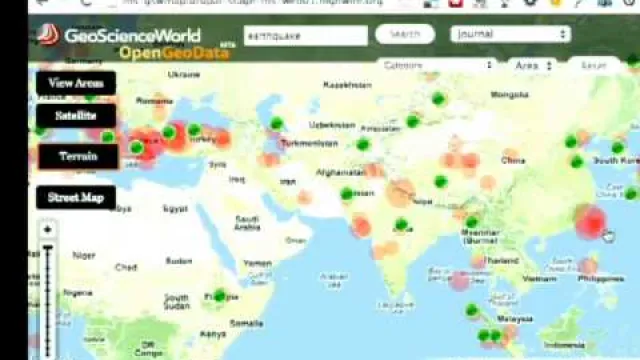Image resolution: width=640 pixels, height=360 pixels.
Task: Open the Category dropdown
Action: (x=436, y=65)
